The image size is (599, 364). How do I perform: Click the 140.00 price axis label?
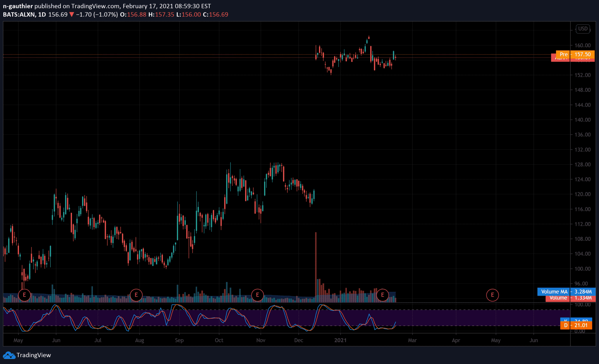tap(582, 120)
